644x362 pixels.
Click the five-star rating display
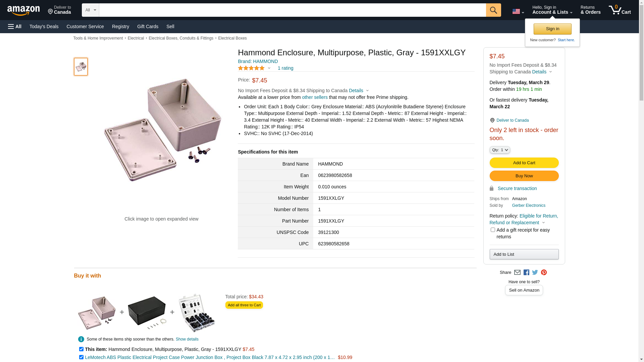tap(251, 68)
